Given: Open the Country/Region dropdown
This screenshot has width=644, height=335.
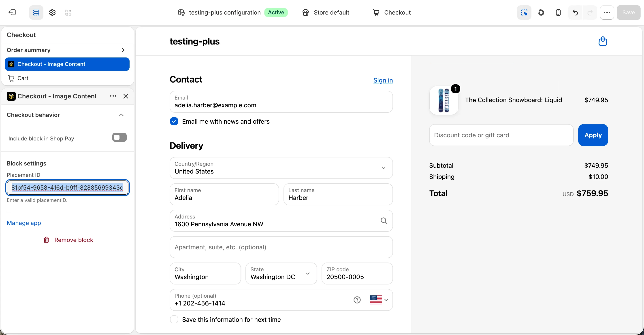Looking at the screenshot, I should tap(281, 168).
